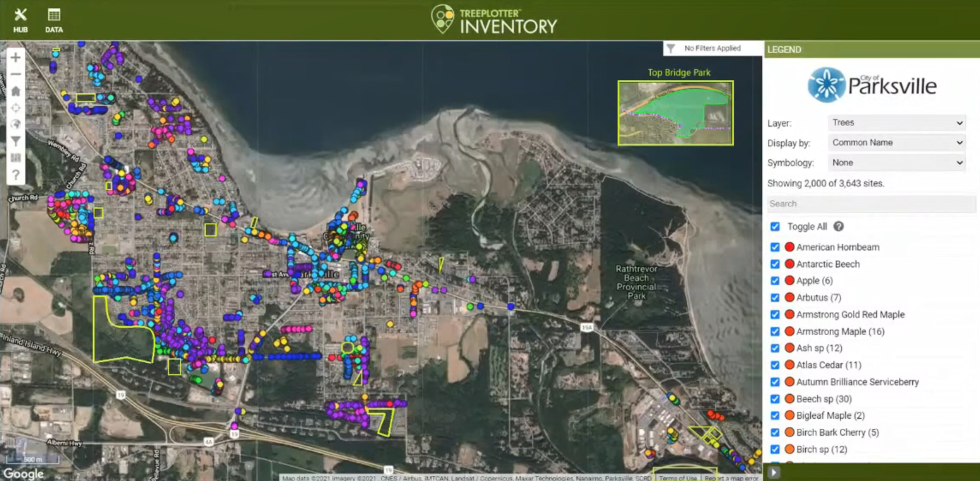Image resolution: width=980 pixels, height=481 pixels.
Task: Click into the legend Search field
Action: [872, 204]
